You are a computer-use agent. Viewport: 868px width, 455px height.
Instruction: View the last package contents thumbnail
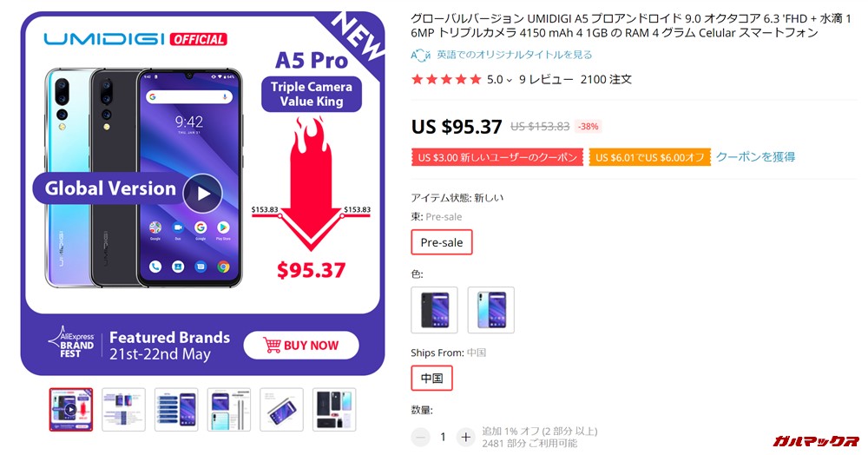334,410
